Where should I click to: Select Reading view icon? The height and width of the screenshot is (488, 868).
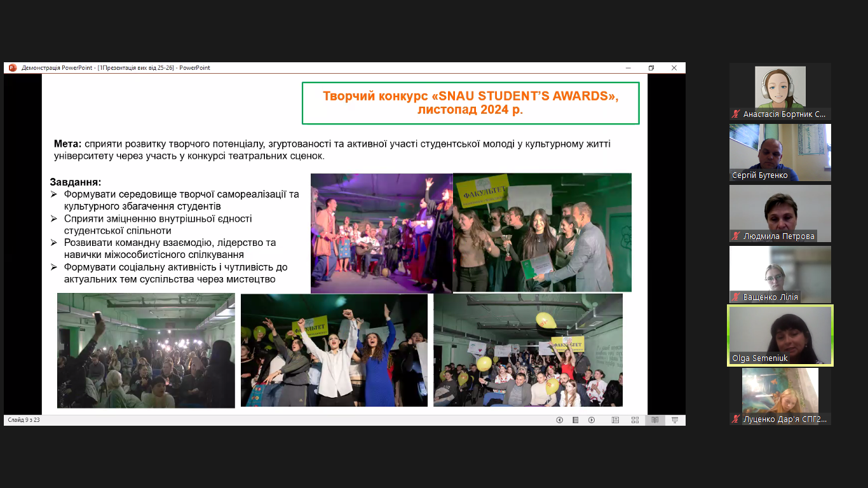tap(654, 420)
